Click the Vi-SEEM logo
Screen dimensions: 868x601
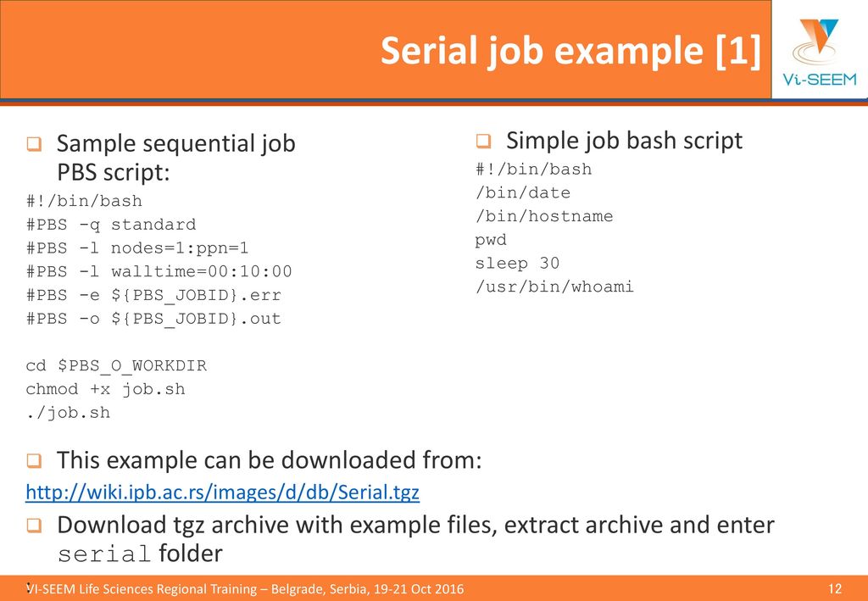820,52
